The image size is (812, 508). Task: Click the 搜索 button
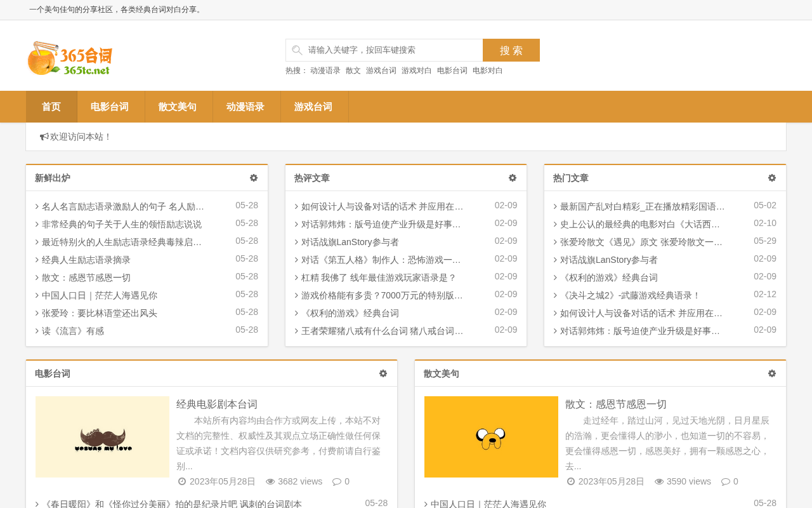(x=511, y=50)
